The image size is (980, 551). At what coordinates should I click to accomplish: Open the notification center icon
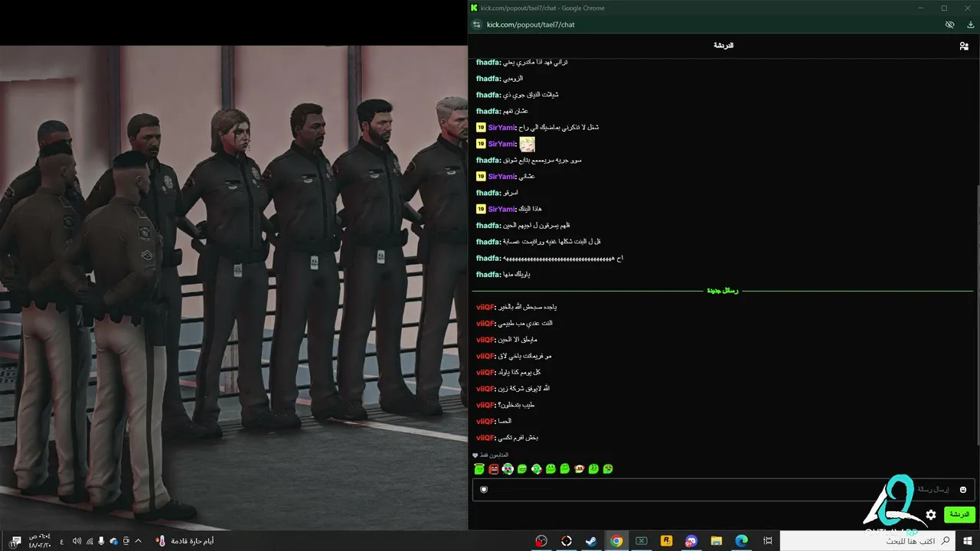(15, 541)
